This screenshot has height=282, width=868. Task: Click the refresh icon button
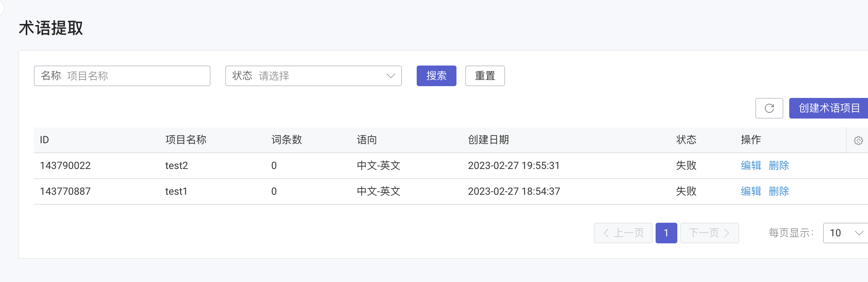click(769, 108)
